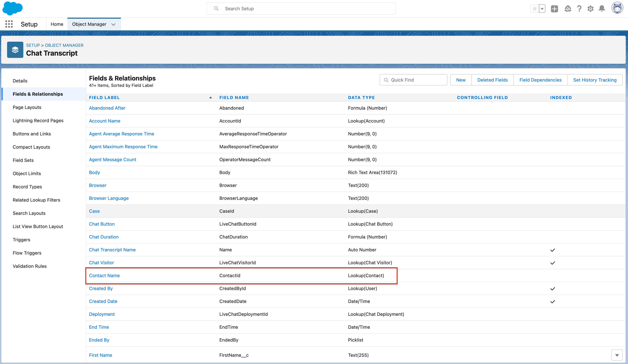Viewport: 628px width, 364px height.
Task: Open the setup gear icon
Action: click(590, 9)
